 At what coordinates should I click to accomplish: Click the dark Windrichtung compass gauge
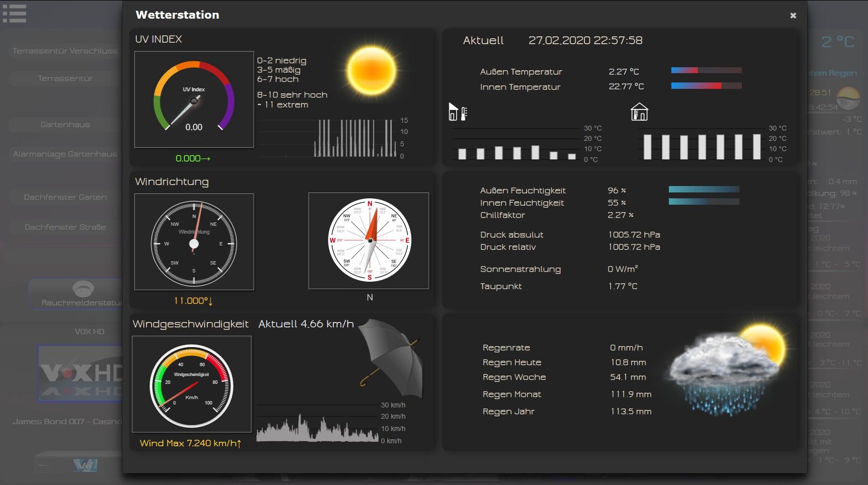click(194, 242)
